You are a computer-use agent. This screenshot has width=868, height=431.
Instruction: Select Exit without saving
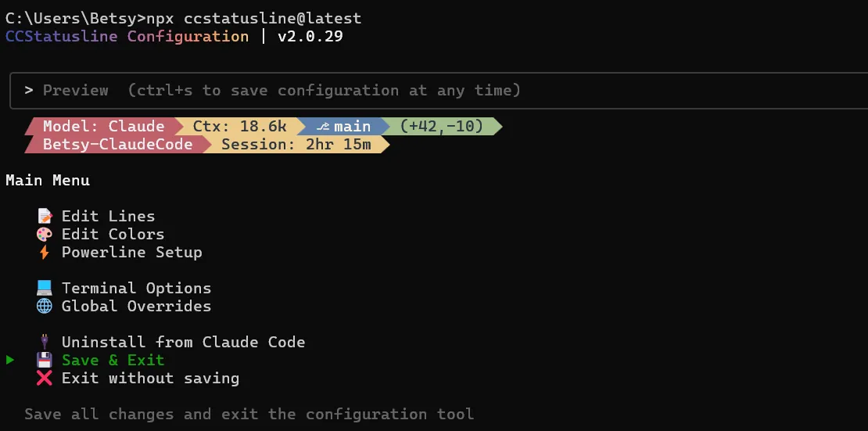(x=150, y=379)
